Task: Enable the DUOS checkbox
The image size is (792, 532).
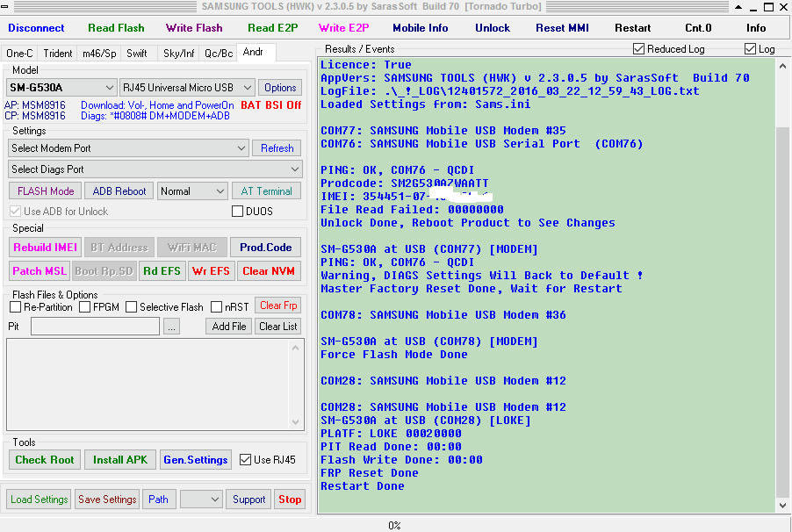Action: 237,210
